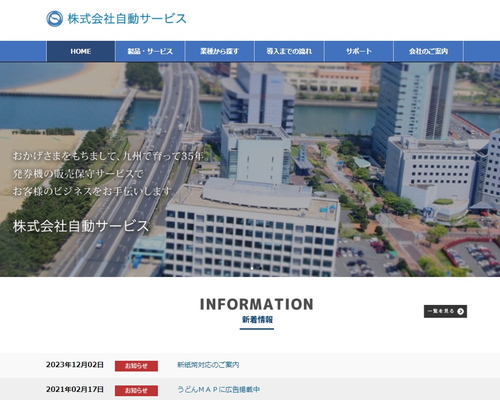Viewport: 500px width, 400px height.
Task: Click the 2021年02月17日 date text
Action: pyautogui.click(x=75, y=389)
